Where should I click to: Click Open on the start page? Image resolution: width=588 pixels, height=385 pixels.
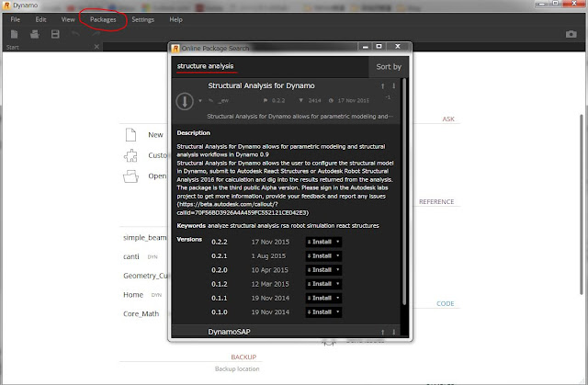[x=157, y=176]
